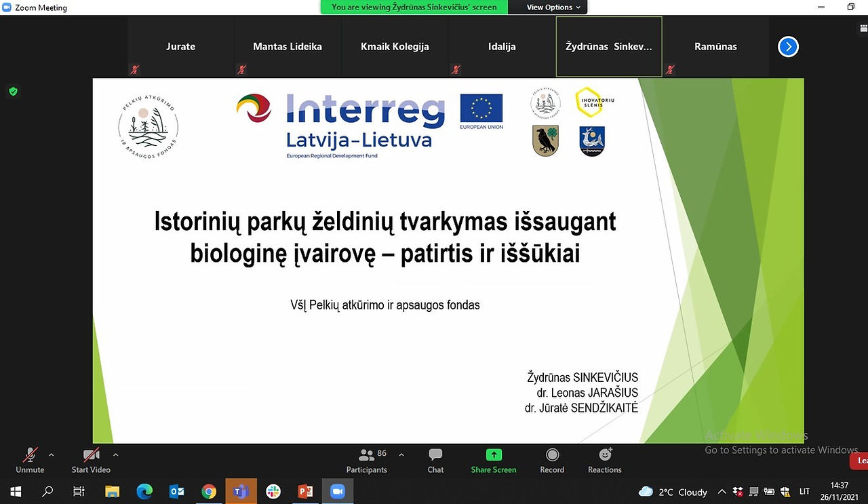Image resolution: width=868 pixels, height=504 pixels.
Task: Click the muted mic icon on Ramūnas' tile
Action: coord(671,69)
